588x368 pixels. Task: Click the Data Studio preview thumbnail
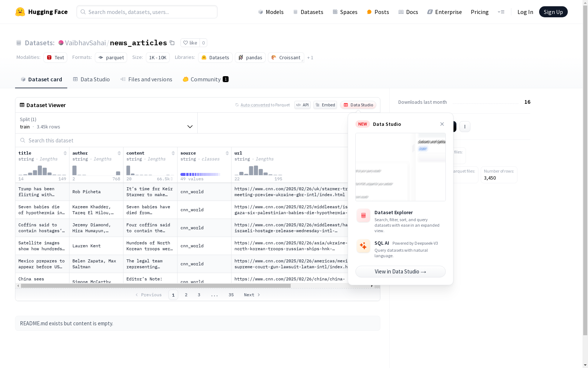pos(401,167)
